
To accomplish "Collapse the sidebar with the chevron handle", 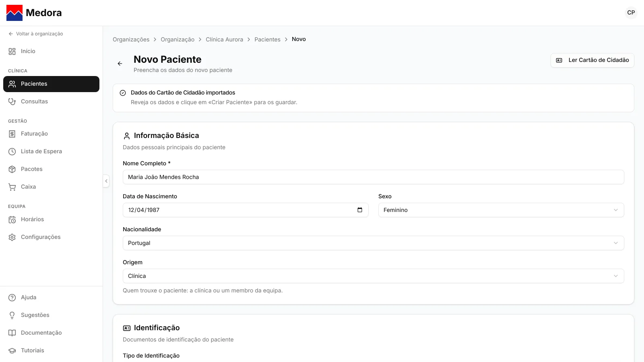I will click(106, 181).
